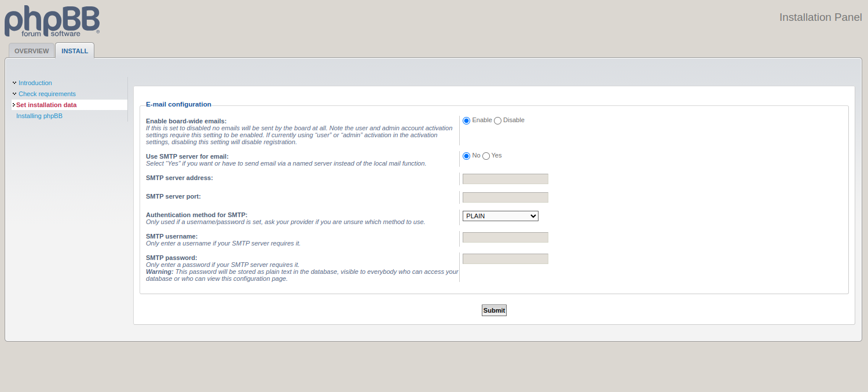This screenshot has width=868, height=392.
Task: Click the E-mail configuration legend title
Action: (x=178, y=105)
